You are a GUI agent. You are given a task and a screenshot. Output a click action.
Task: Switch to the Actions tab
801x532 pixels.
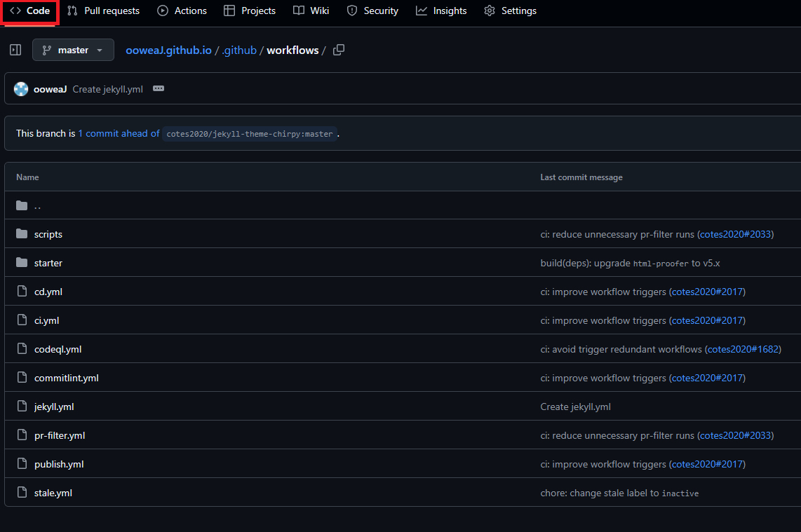coord(182,11)
